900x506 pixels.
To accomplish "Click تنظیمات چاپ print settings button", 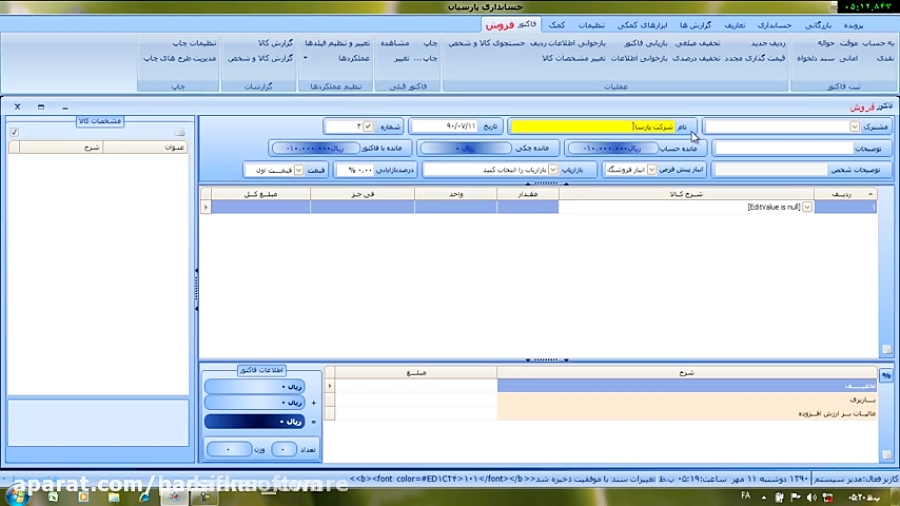I will [194, 43].
